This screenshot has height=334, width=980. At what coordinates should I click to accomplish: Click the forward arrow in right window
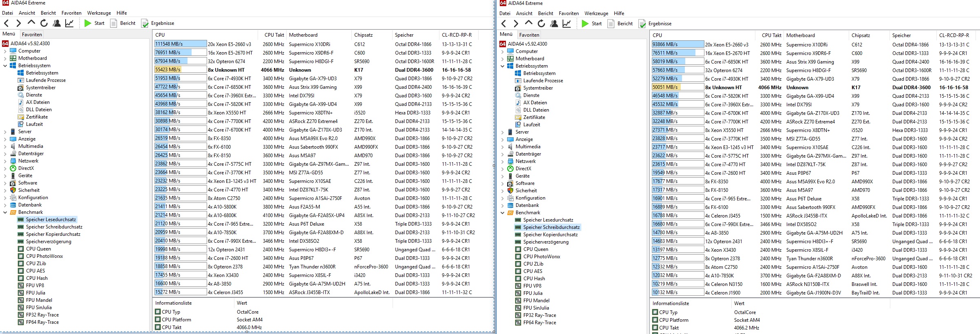coord(516,24)
